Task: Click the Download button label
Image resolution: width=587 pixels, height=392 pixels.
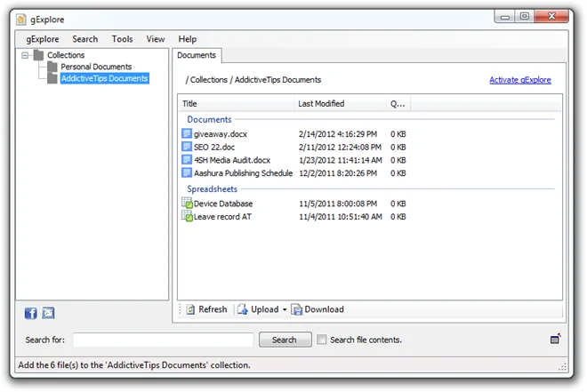Action: 325,309
